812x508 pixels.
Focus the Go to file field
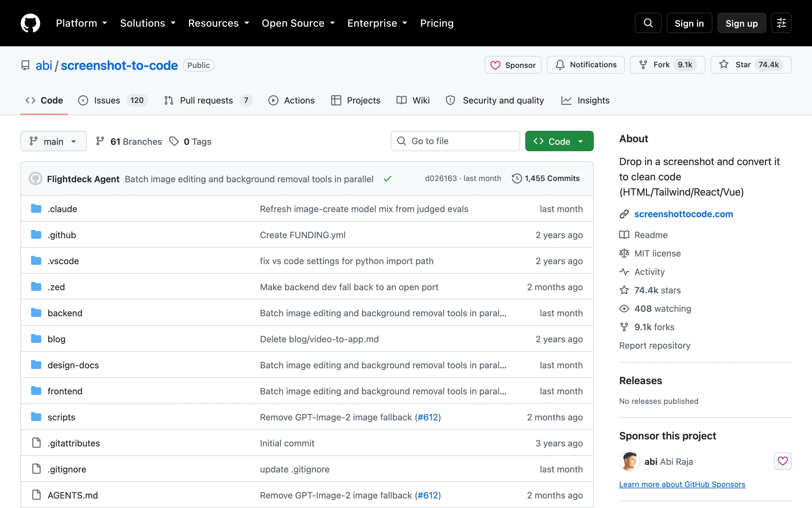pyautogui.click(x=455, y=141)
